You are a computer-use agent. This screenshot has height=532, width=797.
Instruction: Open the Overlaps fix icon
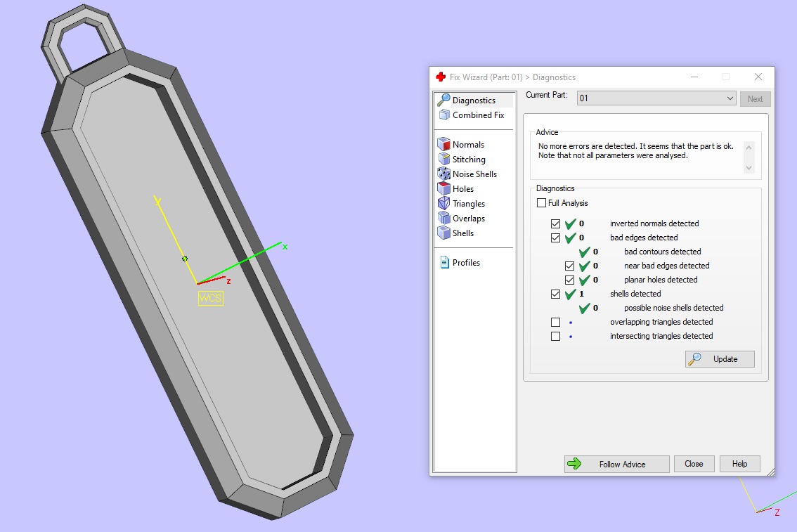(443, 218)
